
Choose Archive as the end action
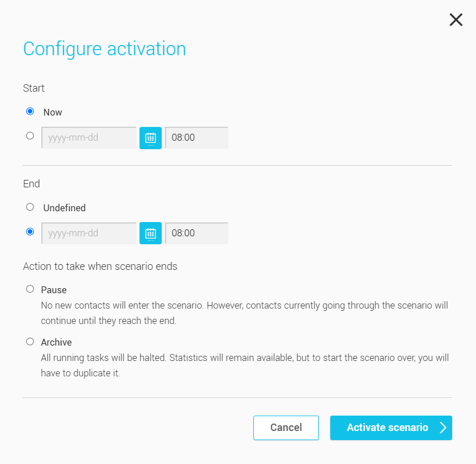(x=30, y=341)
